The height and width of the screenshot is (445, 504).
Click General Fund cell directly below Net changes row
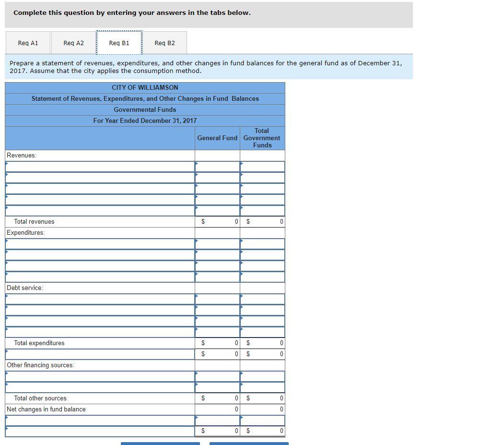point(218,421)
